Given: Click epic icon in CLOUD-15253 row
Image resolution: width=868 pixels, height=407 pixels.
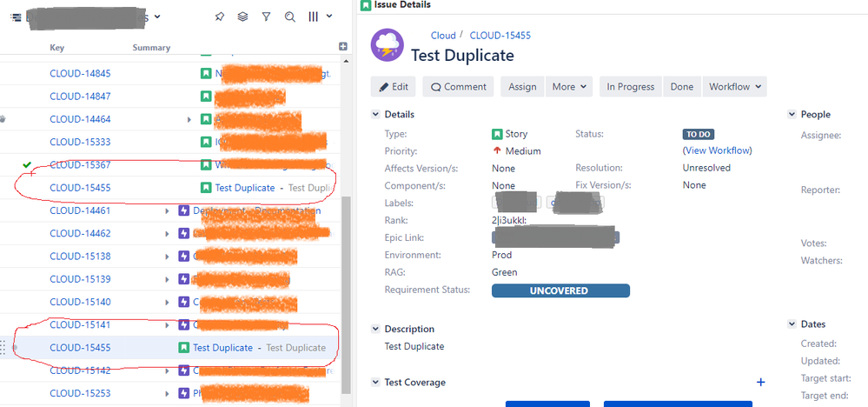Looking at the screenshot, I should tap(184, 393).
